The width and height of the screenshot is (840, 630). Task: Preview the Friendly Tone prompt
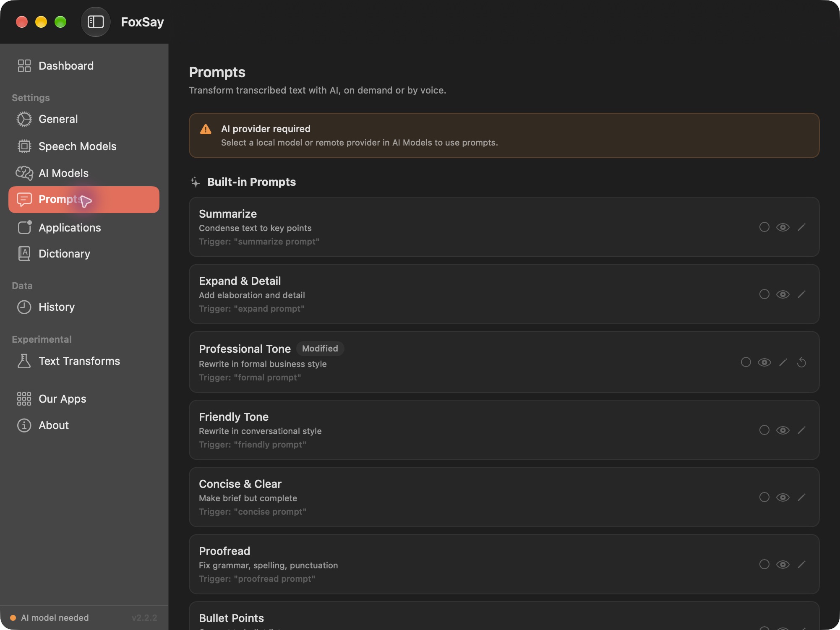tap(783, 430)
